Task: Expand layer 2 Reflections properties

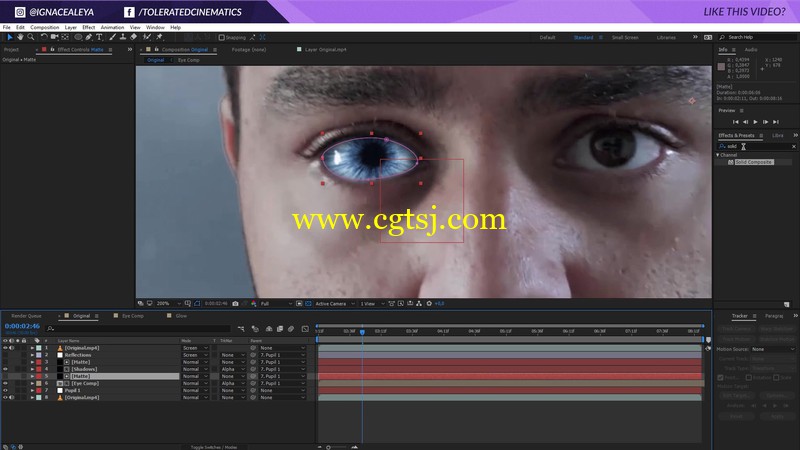Action: [x=32, y=355]
